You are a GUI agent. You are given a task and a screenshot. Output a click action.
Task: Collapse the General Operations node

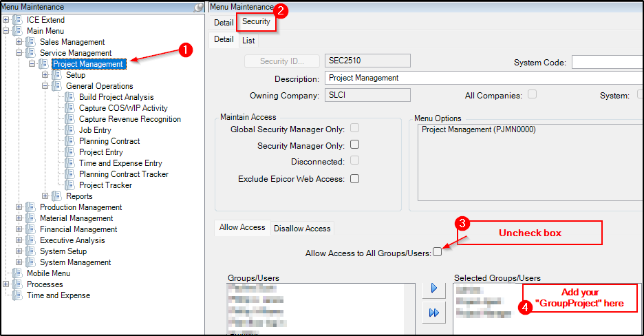tap(45, 86)
